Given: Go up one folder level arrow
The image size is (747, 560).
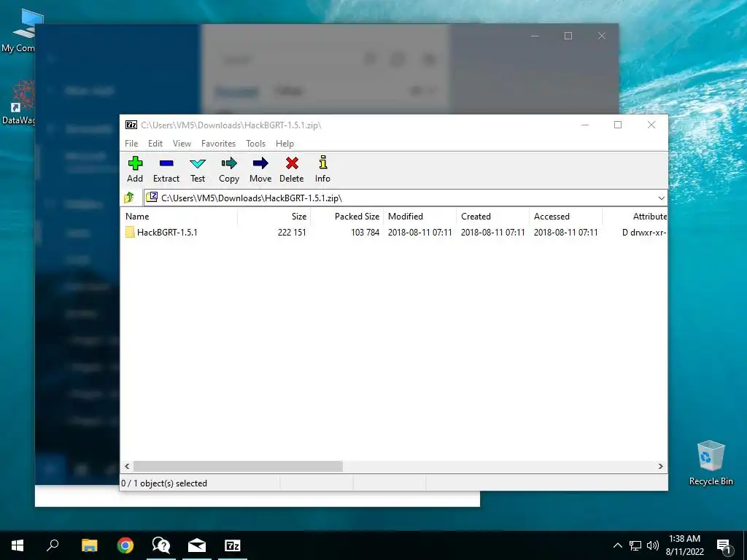Looking at the screenshot, I should coord(129,198).
